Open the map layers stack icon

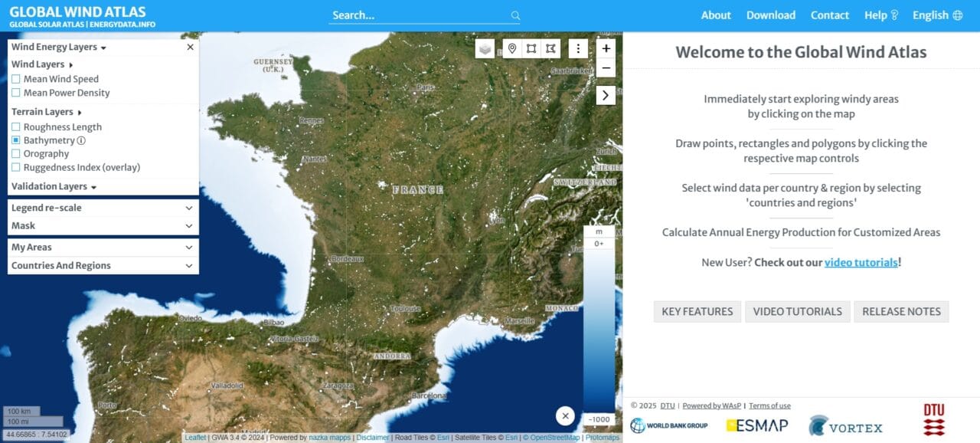[x=485, y=48]
